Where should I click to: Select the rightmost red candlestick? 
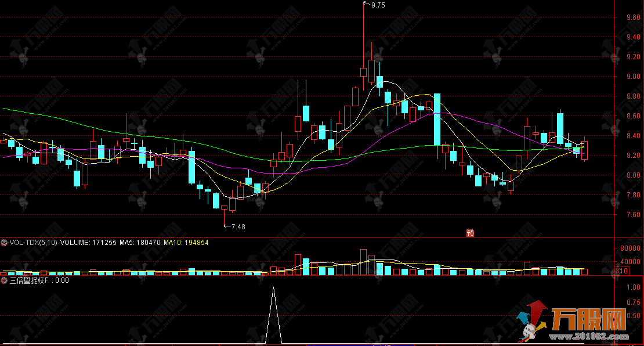click(x=584, y=150)
